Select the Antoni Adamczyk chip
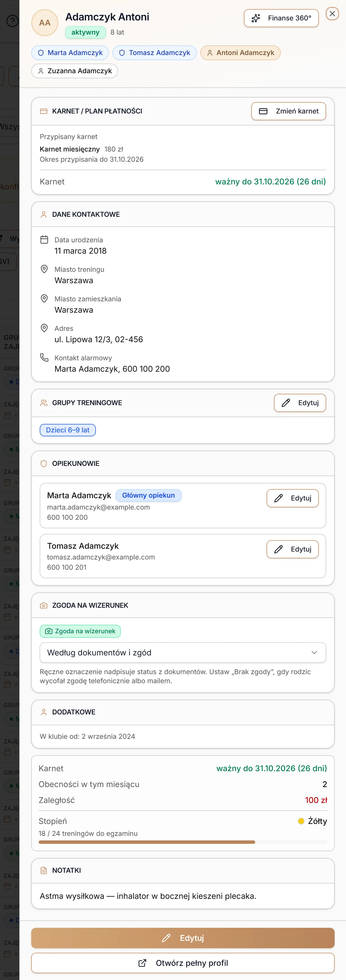This screenshot has height=980, width=346. tap(240, 53)
